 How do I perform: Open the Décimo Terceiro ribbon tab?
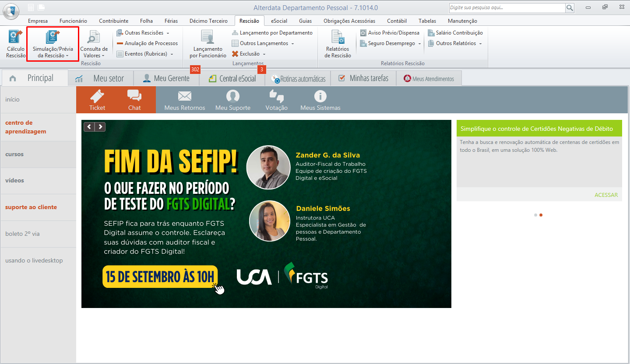pyautogui.click(x=208, y=21)
